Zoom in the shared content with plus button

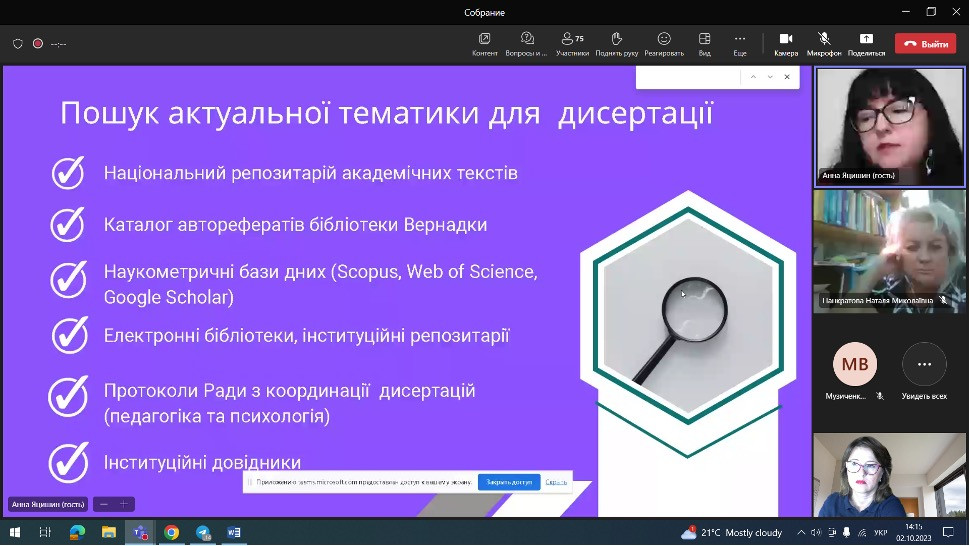pos(124,505)
